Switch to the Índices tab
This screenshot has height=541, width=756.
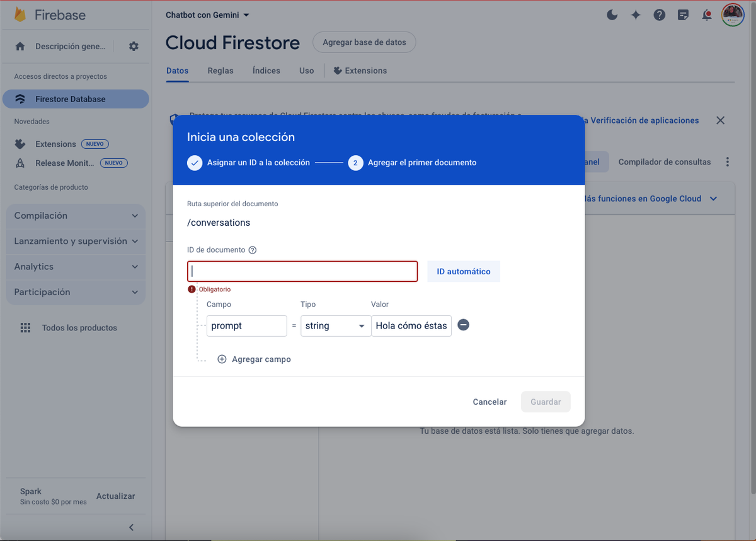(x=266, y=71)
